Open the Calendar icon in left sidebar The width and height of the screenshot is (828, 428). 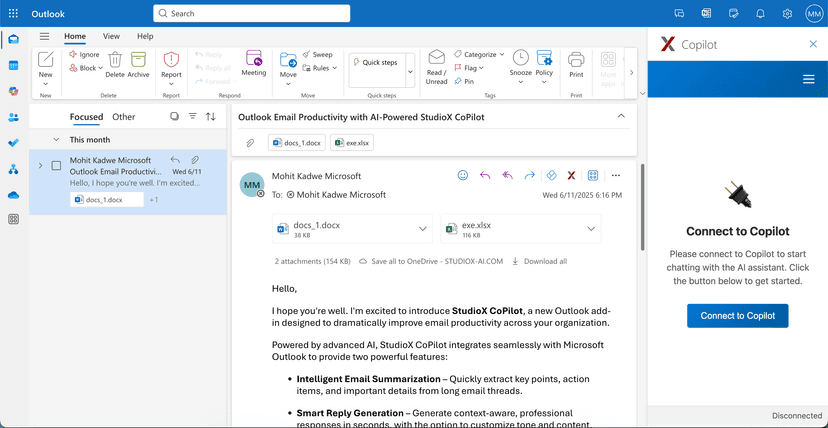[13, 65]
